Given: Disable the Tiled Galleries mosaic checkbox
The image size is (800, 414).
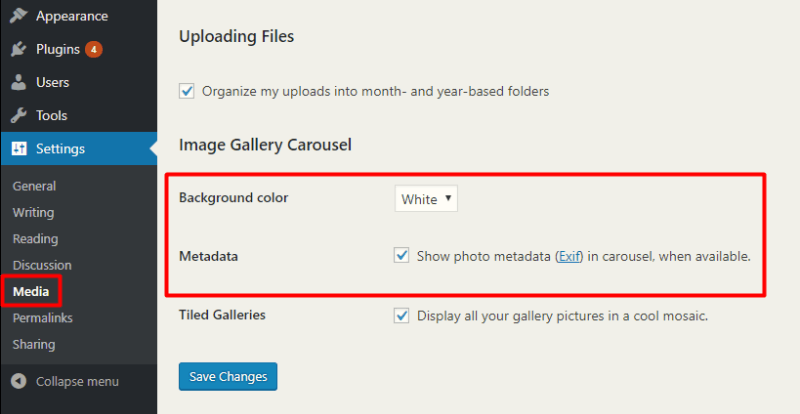Looking at the screenshot, I should (x=402, y=315).
